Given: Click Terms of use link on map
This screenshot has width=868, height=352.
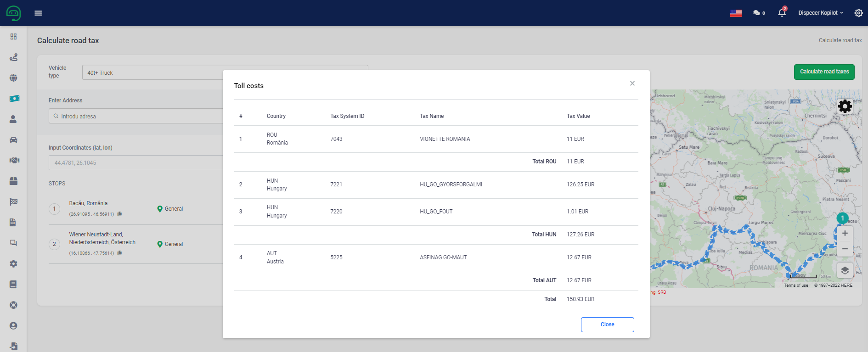Looking at the screenshot, I should [x=796, y=285].
